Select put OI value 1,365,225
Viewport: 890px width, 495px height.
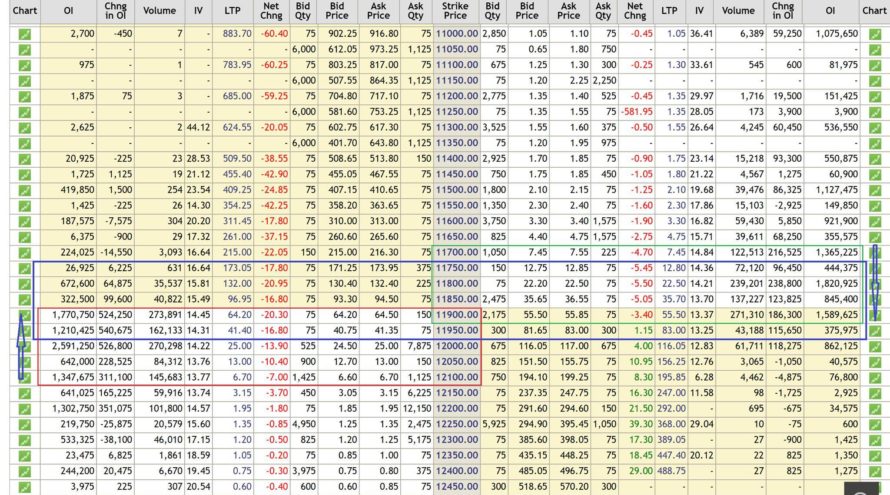(x=837, y=252)
